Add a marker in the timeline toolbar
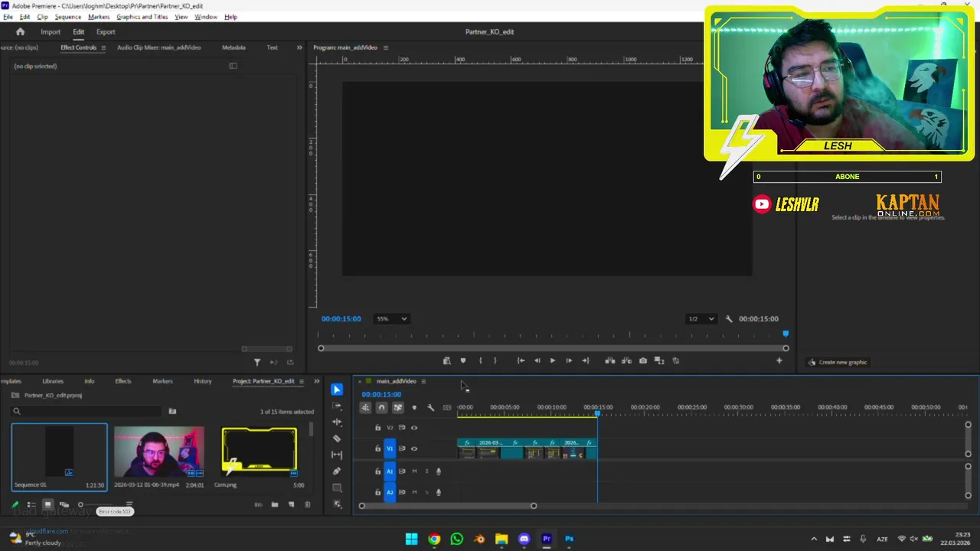The image size is (980, 551). pyautogui.click(x=414, y=408)
